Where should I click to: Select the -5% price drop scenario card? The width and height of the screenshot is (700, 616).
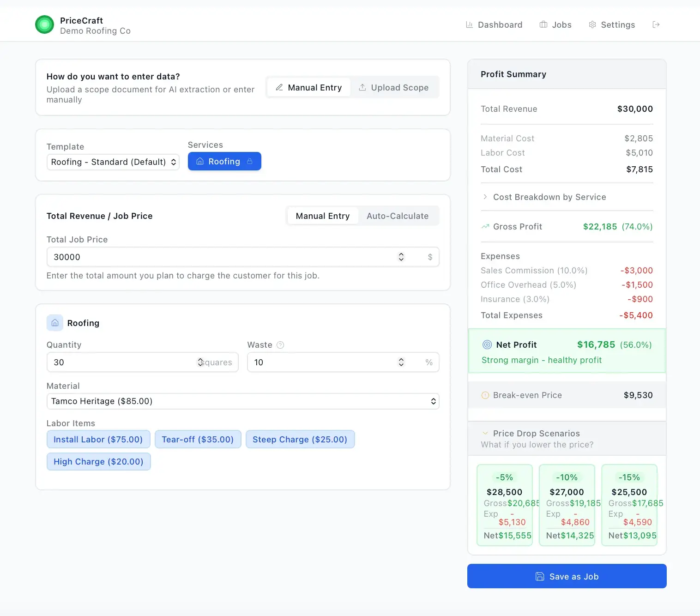505,505
